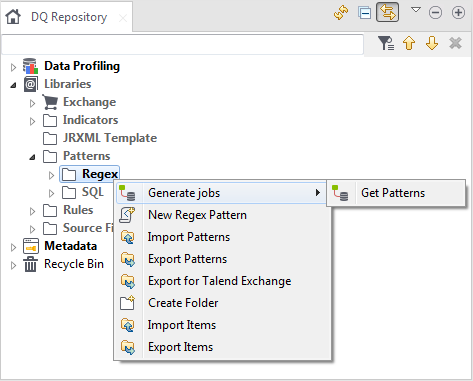Select the Exchange tree item
Screen dimensions: 473x381
90,102
